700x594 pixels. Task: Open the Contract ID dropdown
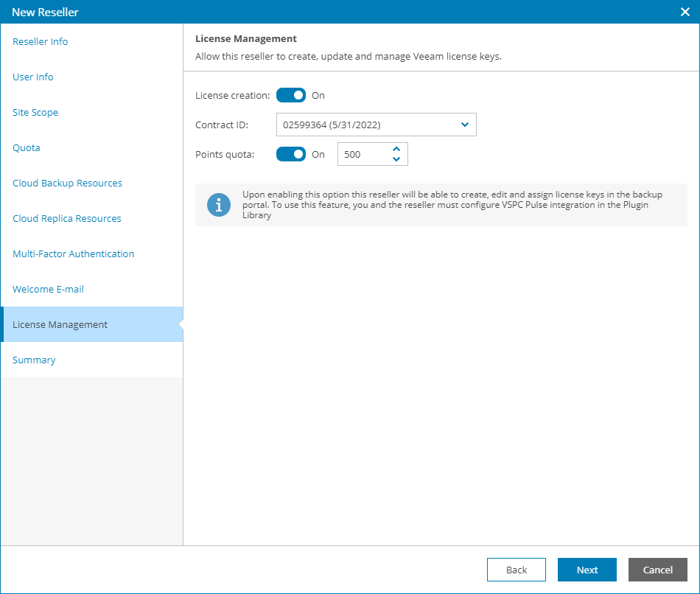coord(376,125)
